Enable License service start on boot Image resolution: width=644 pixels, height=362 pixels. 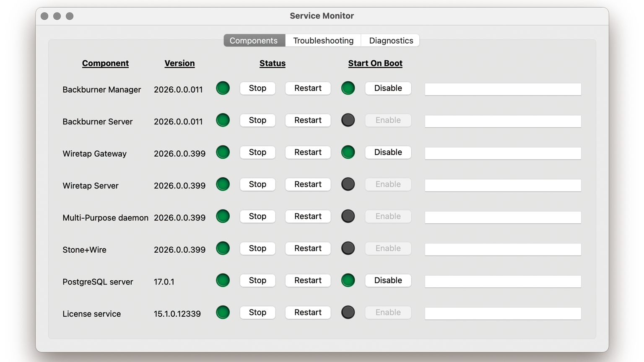[388, 313]
